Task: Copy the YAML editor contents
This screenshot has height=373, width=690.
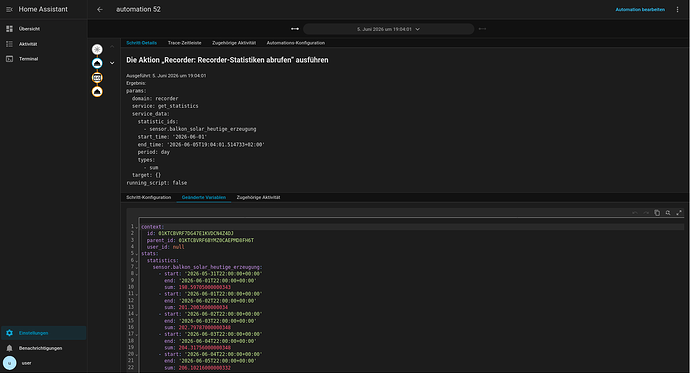Action: click(x=657, y=213)
